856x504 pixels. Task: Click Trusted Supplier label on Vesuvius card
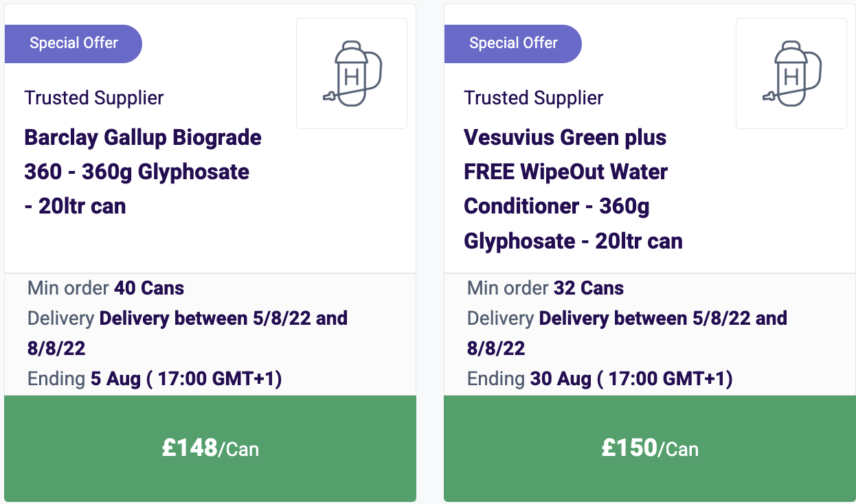[534, 98]
